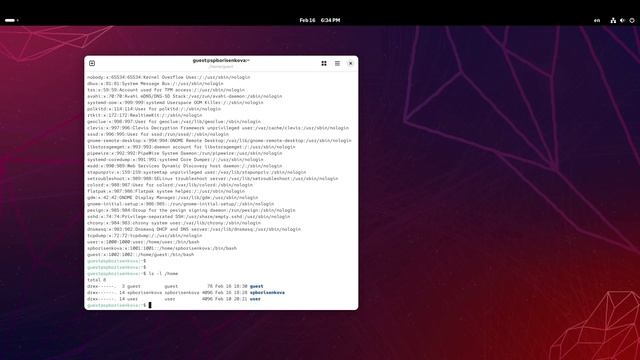Screen dimensions: 640x360
Task: Open the Activities overview pill
Action: pyautogui.click(x=11, y=20)
